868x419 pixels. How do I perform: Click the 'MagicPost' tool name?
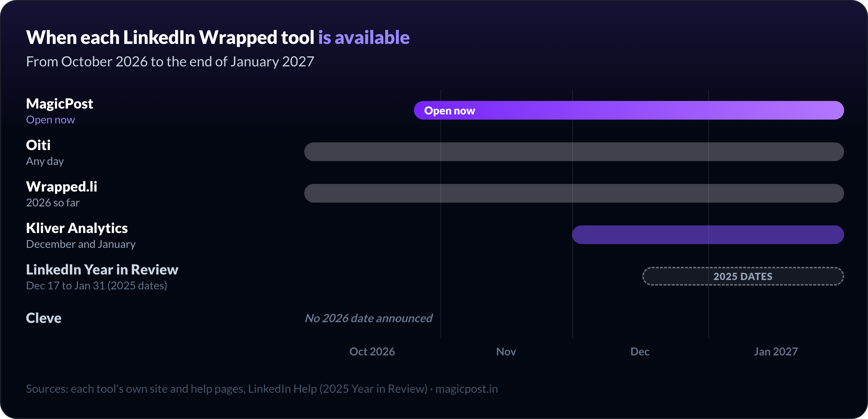tap(60, 104)
